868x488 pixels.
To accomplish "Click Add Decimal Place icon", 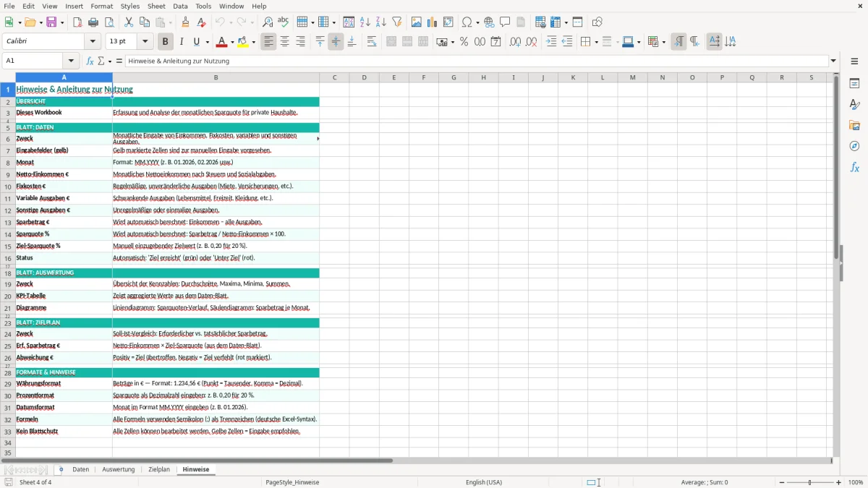I will [515, 42].
